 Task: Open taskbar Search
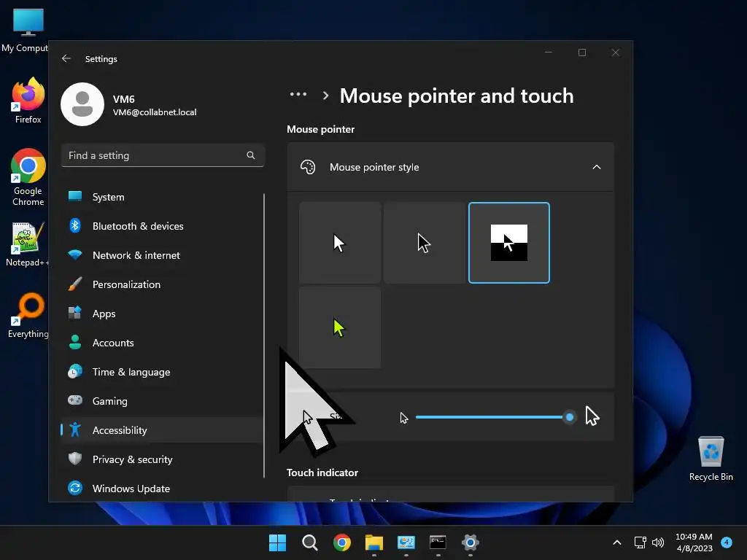pos(309,542)
